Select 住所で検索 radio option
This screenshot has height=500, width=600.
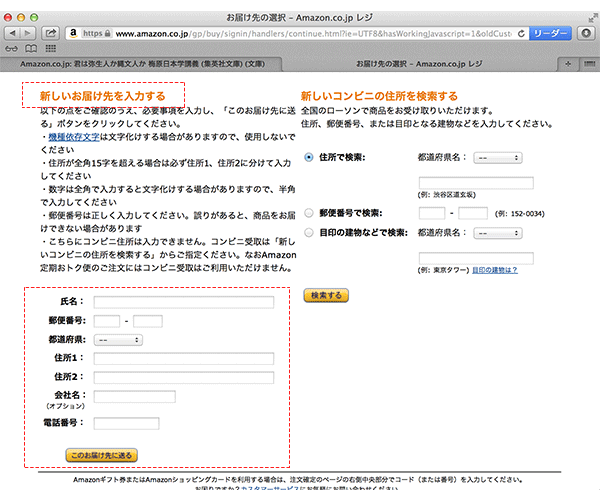(308, 157)
